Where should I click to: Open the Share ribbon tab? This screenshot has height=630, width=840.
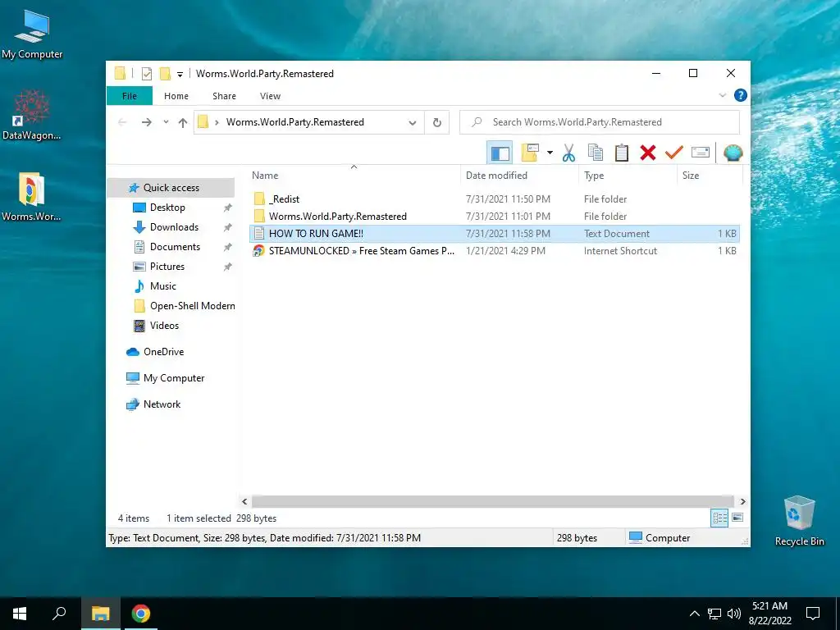pyautogui.click(x=224, y=96)
